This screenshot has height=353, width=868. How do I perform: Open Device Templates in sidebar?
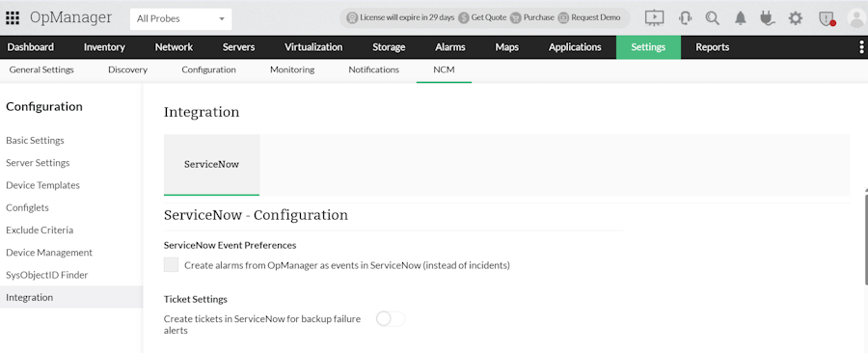(42, 185)
